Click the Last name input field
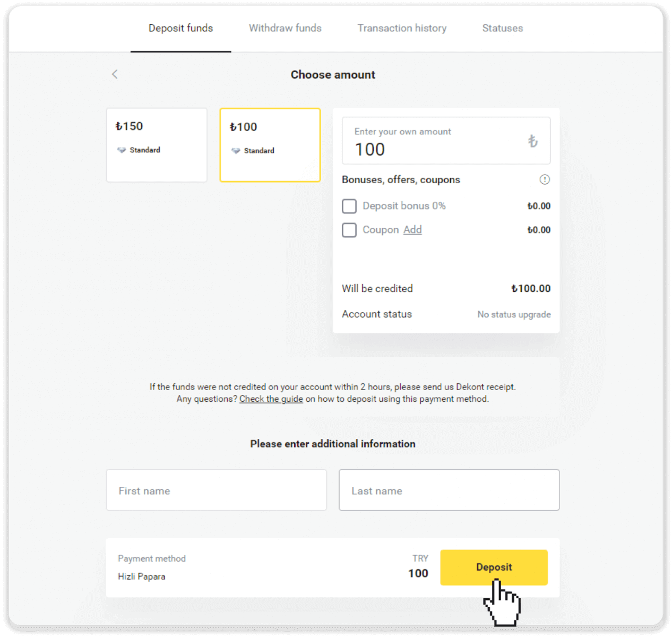Viewport: 672px width, 637px height. pyautogui.click(x=449, y=490)
